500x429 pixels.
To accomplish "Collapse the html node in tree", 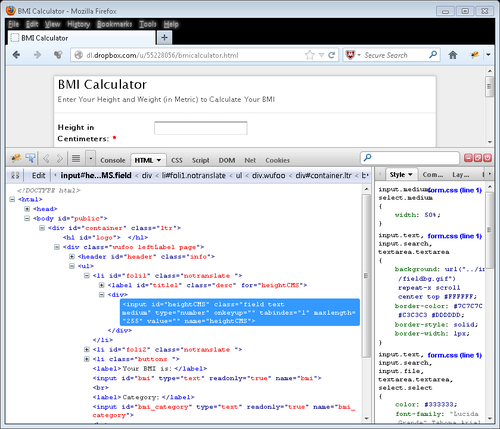I will point(12,199).
